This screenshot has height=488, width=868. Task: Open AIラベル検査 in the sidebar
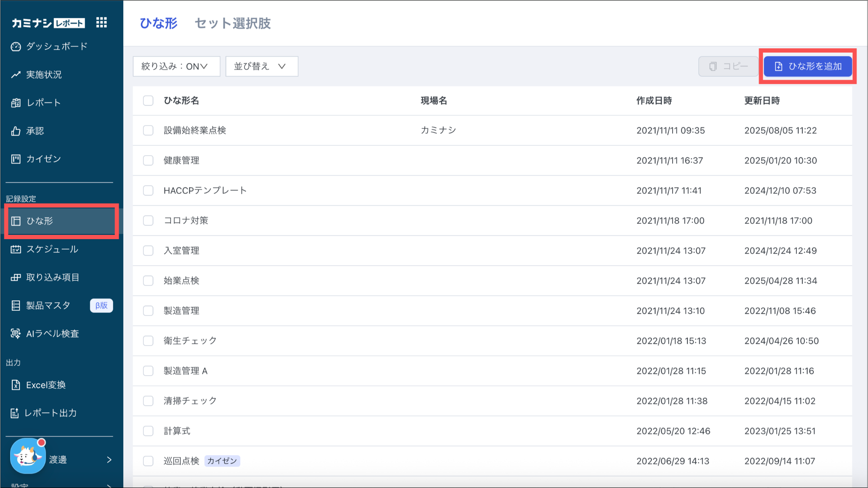click(x=52, y=334)
